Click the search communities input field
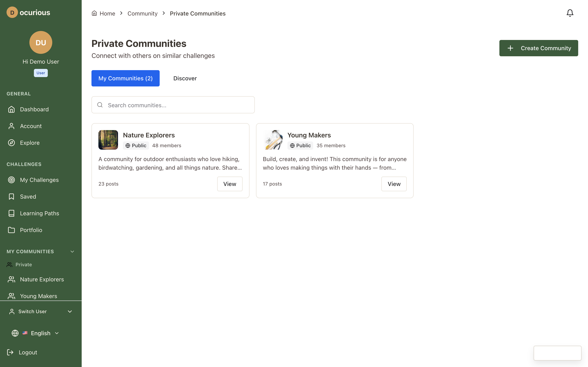This screenshot has width=588, height=367. coord(173,105)
